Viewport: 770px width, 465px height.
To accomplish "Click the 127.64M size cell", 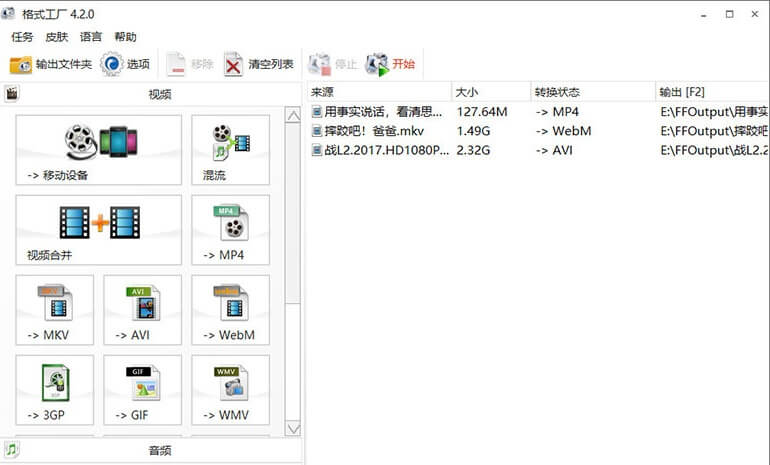I will (482, 112).
